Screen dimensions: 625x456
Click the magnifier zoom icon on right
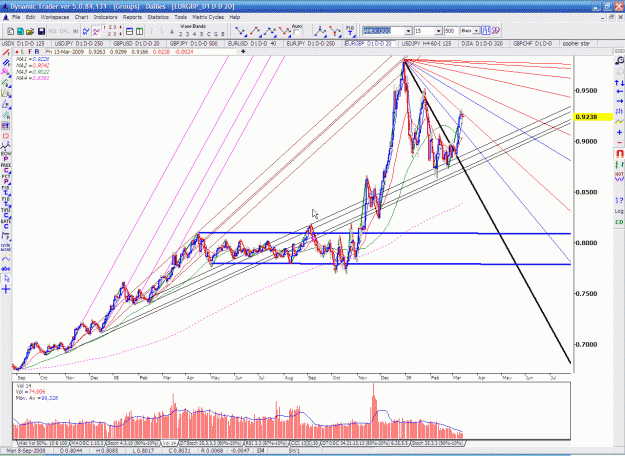(619, 61)
